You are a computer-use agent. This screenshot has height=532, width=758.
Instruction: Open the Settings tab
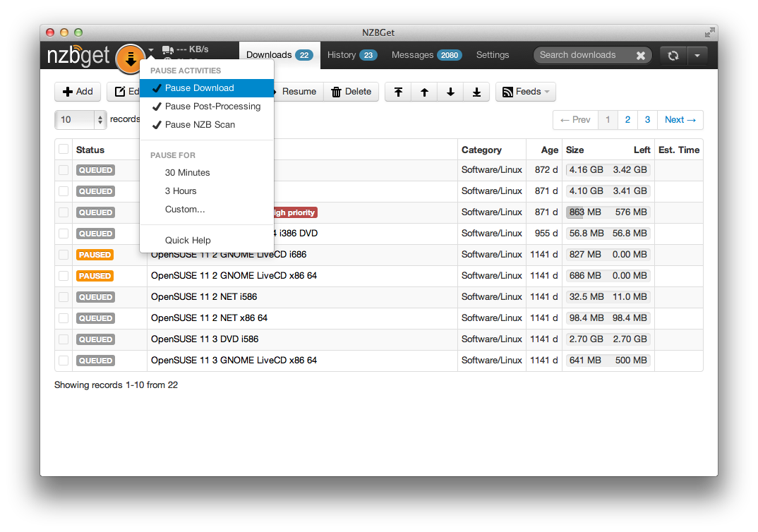click(493, 55)
